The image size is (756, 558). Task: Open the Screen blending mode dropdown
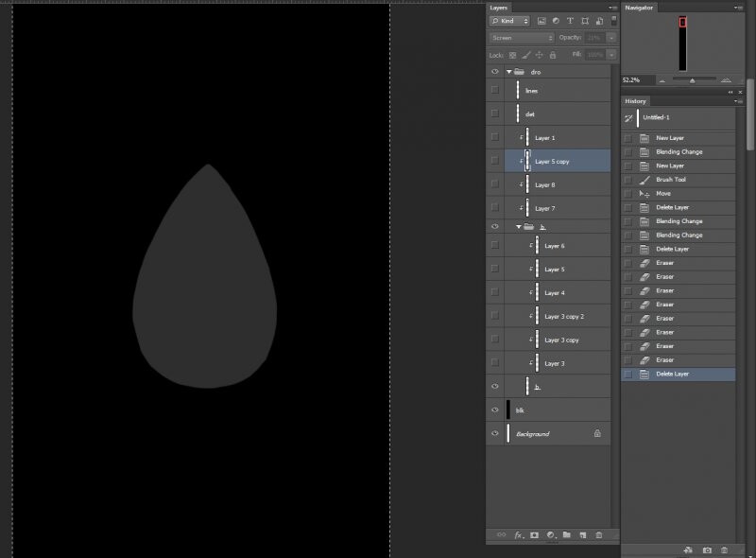coord(522,38)
